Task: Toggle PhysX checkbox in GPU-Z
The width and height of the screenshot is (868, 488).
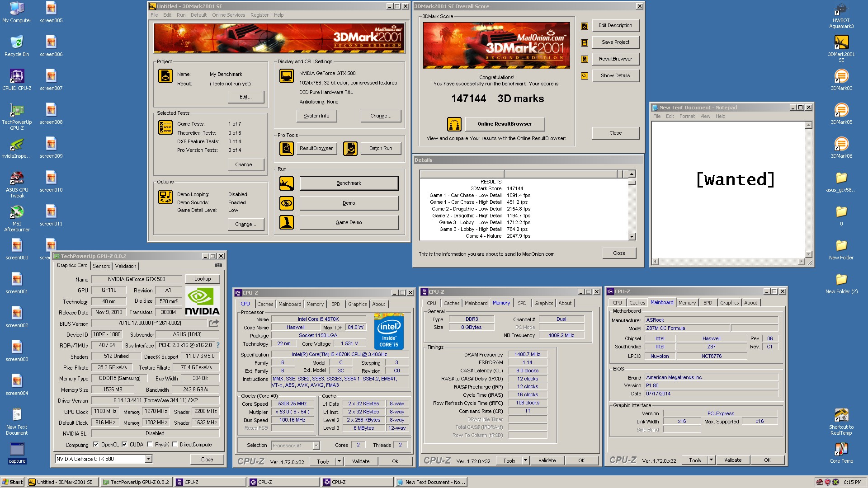Action: [150, 445]
